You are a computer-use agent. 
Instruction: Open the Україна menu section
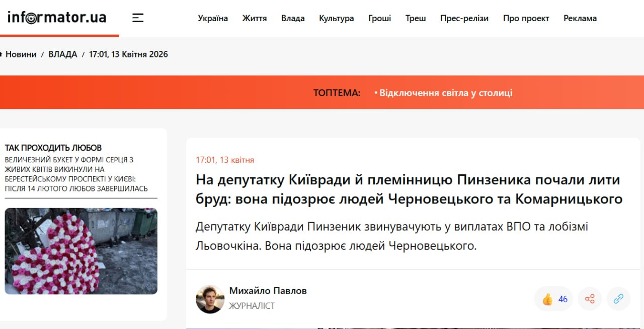[213, 18]
